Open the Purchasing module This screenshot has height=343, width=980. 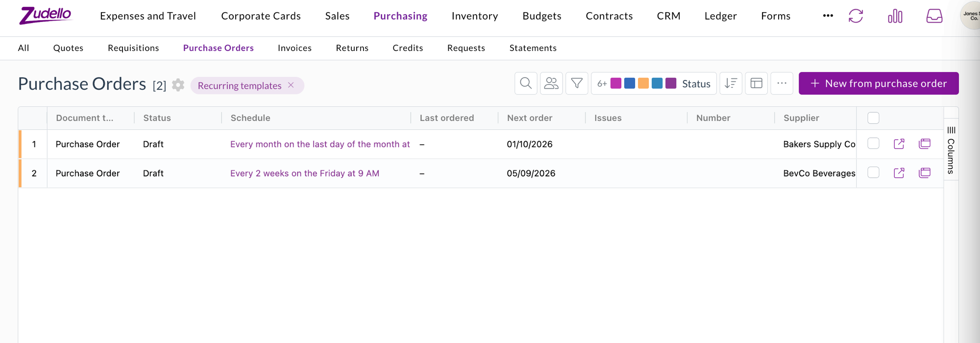click(400, 16)
